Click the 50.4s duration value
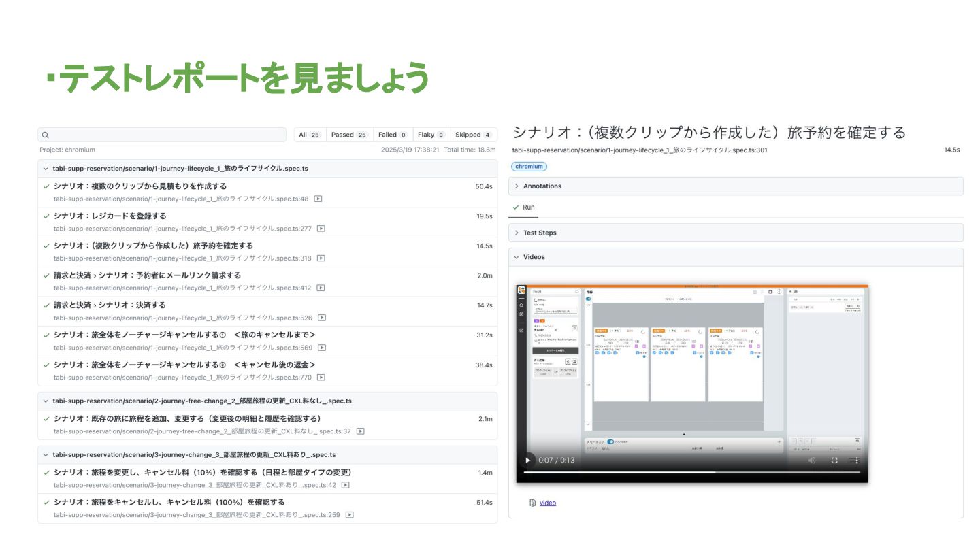980x551 pixels. tap(484, 186)
